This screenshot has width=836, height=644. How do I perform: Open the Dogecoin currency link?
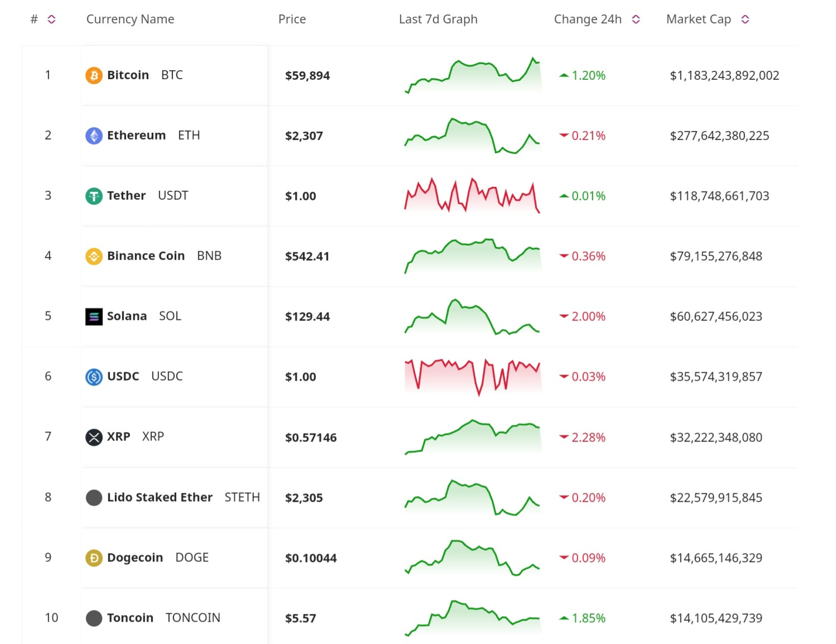click(x=135, y=558)
